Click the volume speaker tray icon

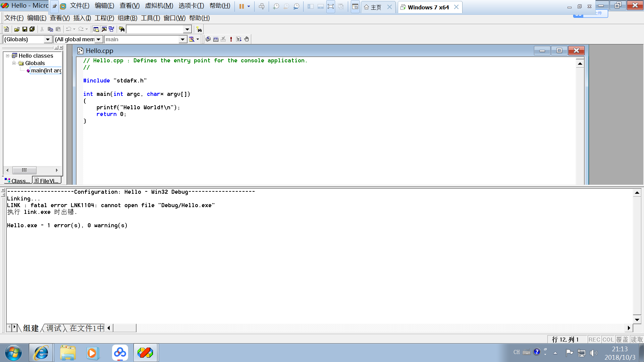tap(593, 353)
